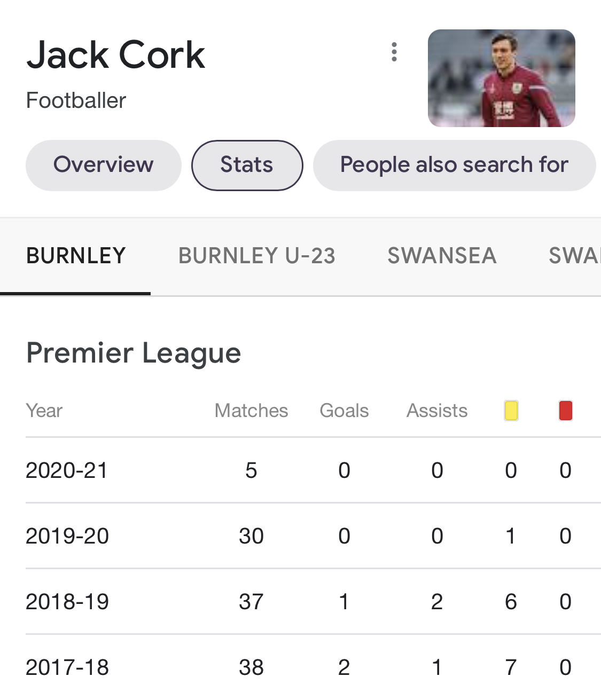Click the red card column icon
The height and width of the screenshot is (700, 601).
(x=565, y=411)
